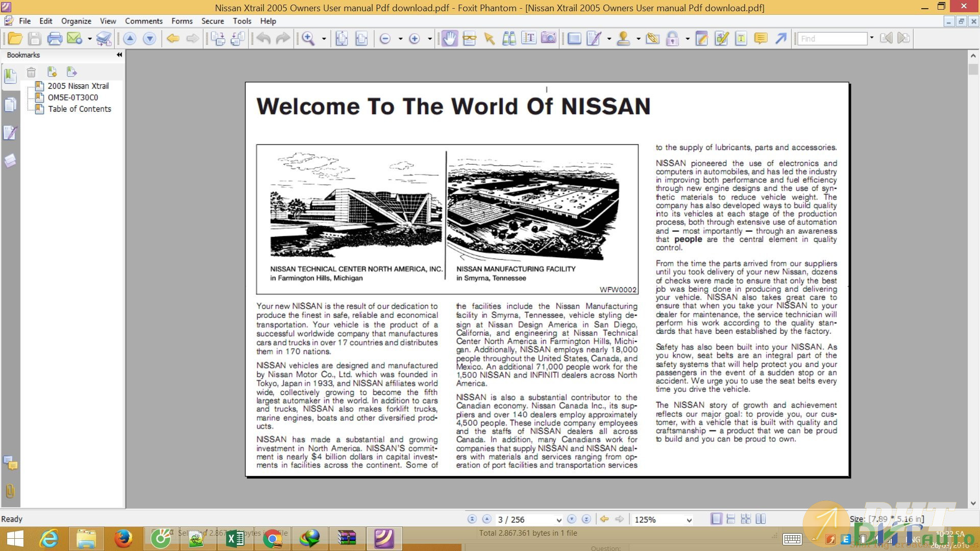Open the Comments menu
This screenshot has height=551, width=980.
[144, 21]
